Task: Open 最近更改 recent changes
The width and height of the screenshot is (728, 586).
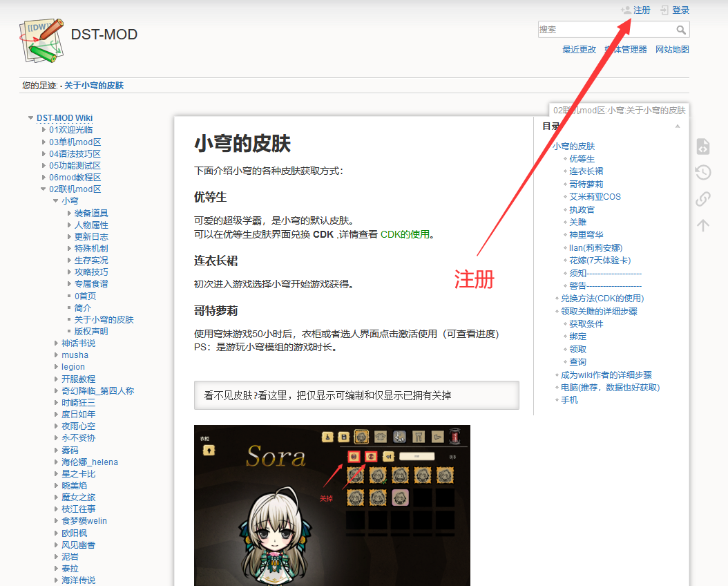Action: click(x=579, y=50)
